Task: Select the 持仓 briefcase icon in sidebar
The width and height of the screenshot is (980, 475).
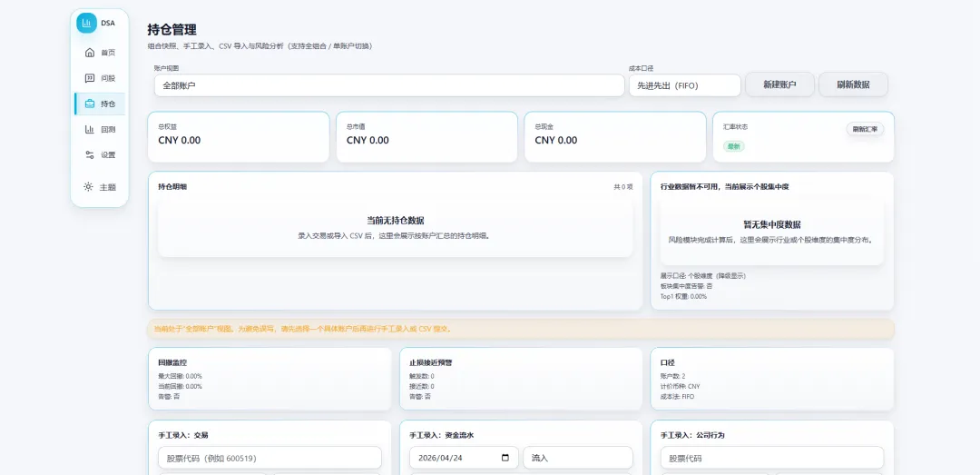Action: (89, 104)
